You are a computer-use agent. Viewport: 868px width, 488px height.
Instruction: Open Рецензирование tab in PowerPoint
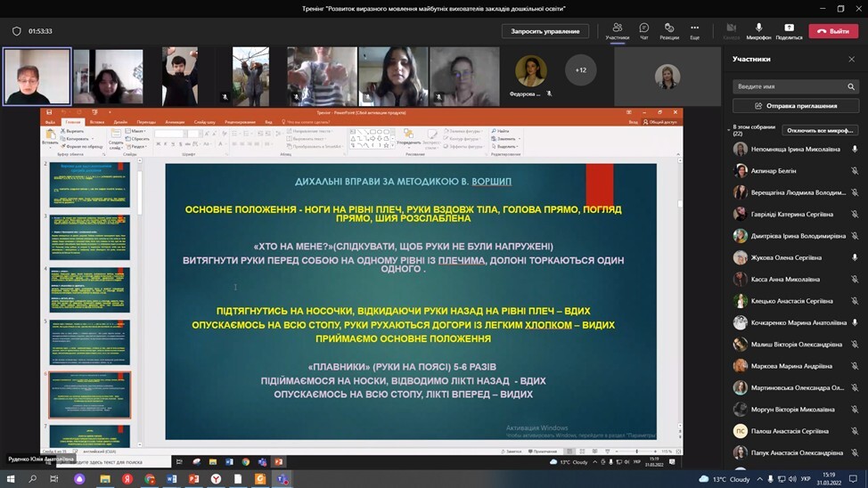pyautogui.click(x=241, y=122)
